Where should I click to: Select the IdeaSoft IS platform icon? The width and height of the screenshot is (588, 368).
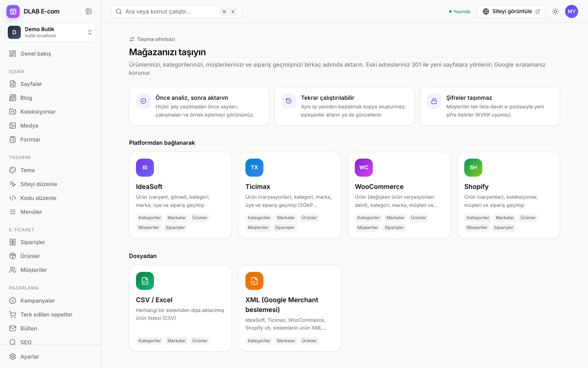[x=145, y=167]
